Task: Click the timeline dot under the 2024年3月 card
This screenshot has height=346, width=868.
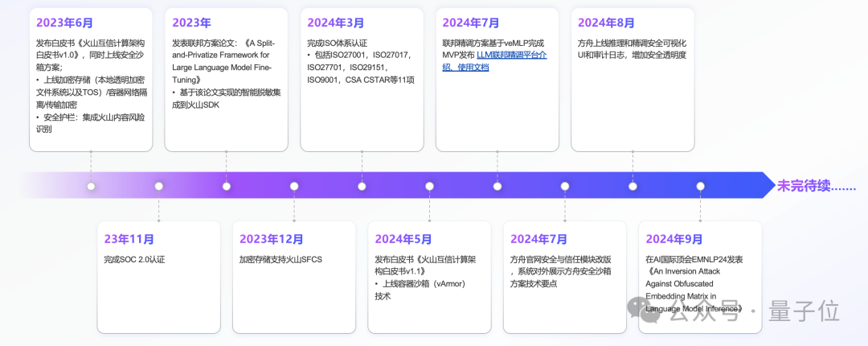Action: [362, 187]
